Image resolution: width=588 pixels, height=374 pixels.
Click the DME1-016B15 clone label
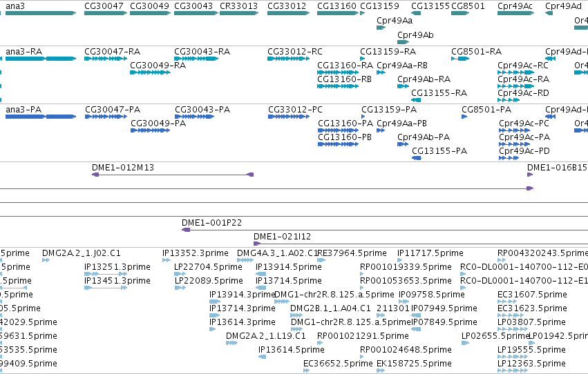[x=557, y=168]
